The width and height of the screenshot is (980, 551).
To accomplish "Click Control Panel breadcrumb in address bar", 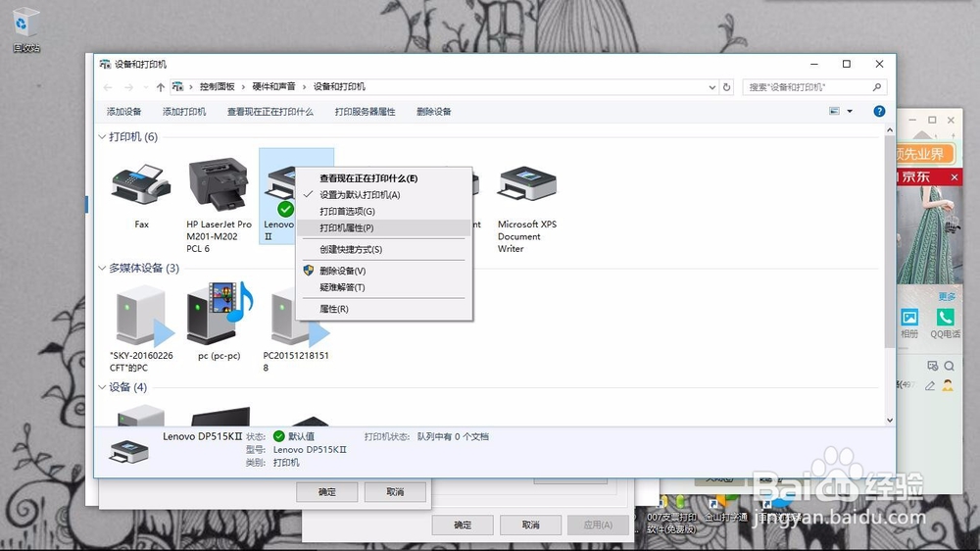I will 217,87.
